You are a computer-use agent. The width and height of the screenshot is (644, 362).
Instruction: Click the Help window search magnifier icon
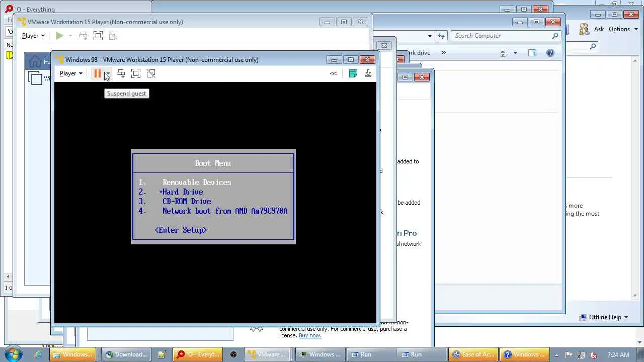click(x=593, y=46)
